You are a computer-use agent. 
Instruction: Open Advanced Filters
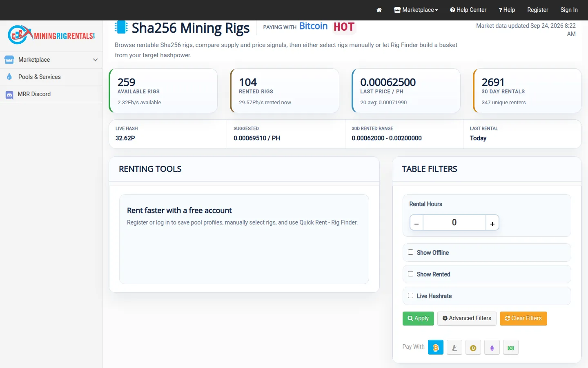click(467, 319)
